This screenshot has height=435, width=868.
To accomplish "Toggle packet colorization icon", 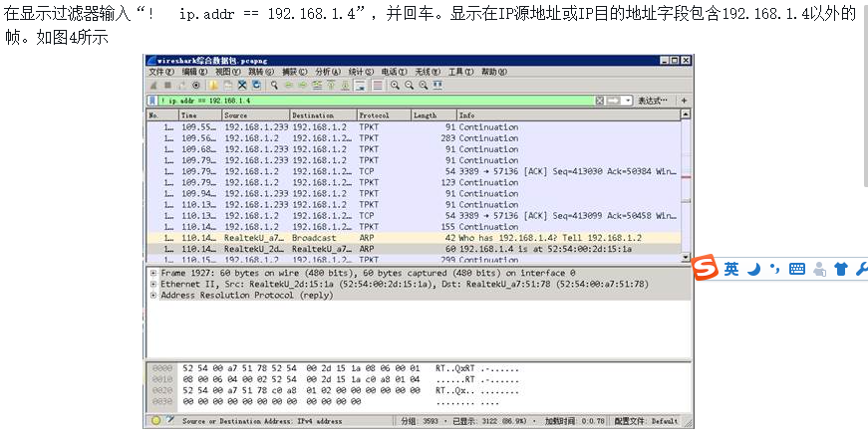I will [378, 86].
